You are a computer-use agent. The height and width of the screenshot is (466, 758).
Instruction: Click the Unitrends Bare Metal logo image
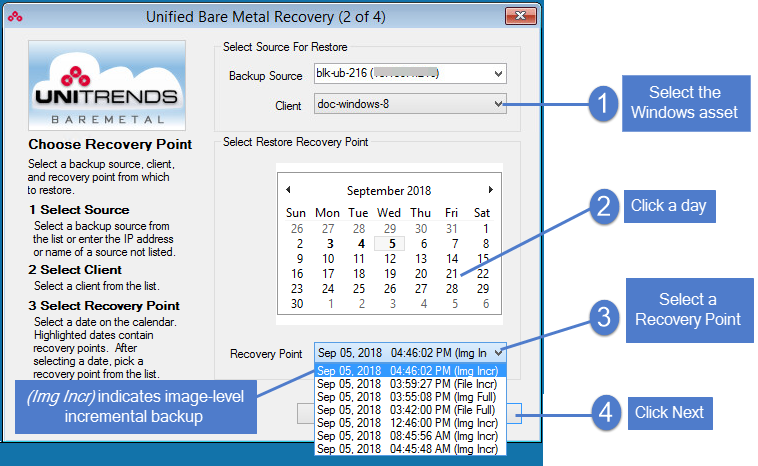point(107,86)
